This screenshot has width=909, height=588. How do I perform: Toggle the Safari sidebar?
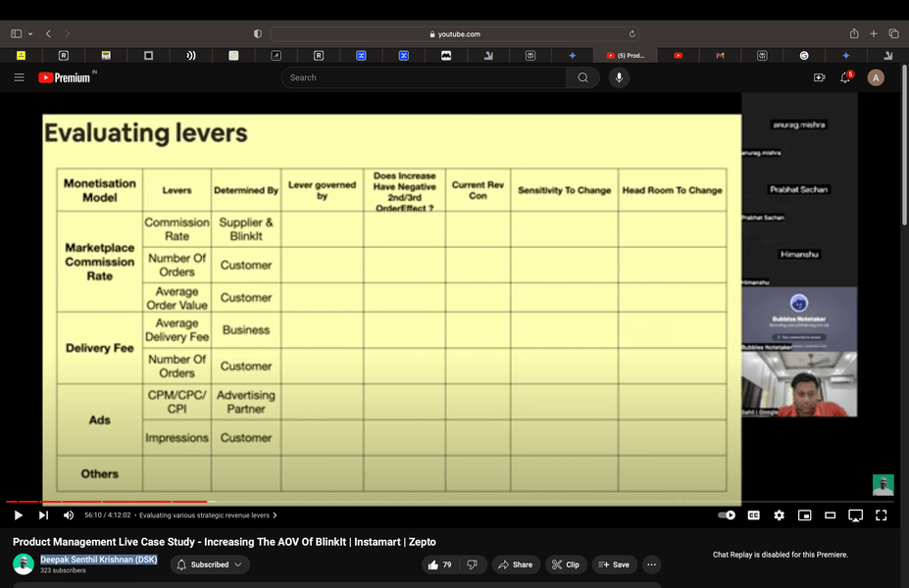(x=17, y=33)
